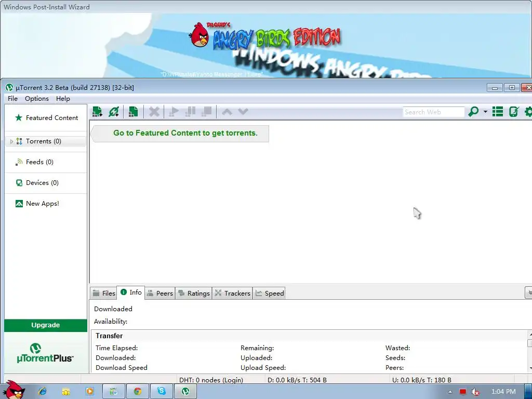Click Move Down Queue arrow icon
Image resolution: width=532 pixels, height=399 pixels.
tap(243, 111)
